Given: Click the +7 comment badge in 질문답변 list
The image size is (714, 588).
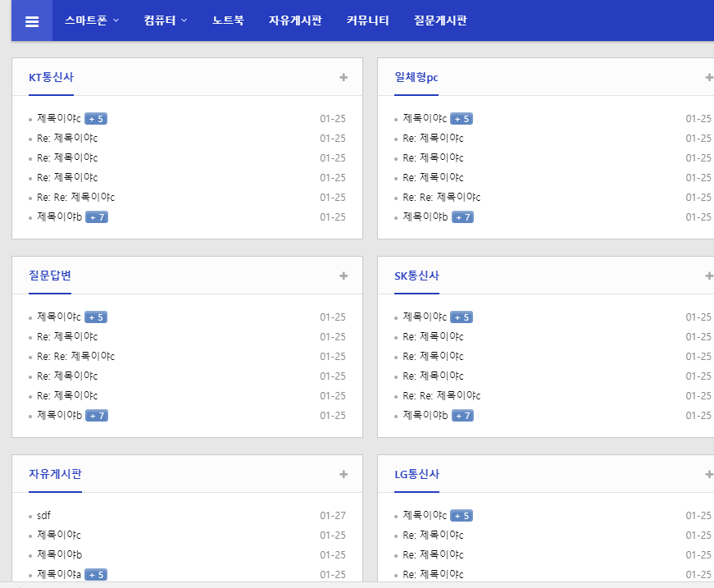Looking at the screenshot, I should pyautogui.click(x=97, y=416).
